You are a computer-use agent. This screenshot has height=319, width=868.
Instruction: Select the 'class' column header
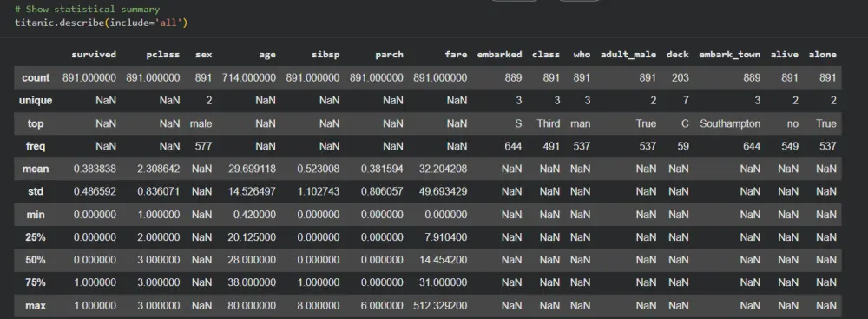pos(546,55)
